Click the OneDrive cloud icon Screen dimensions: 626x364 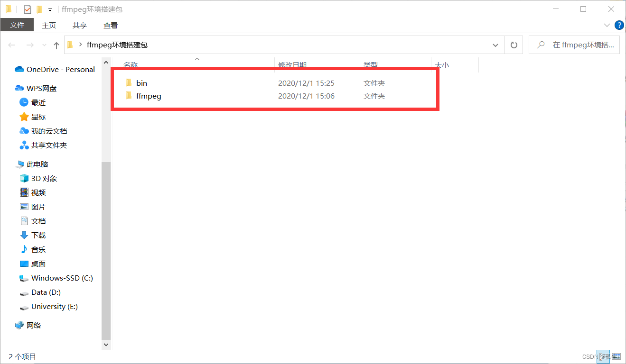point(19,69)
